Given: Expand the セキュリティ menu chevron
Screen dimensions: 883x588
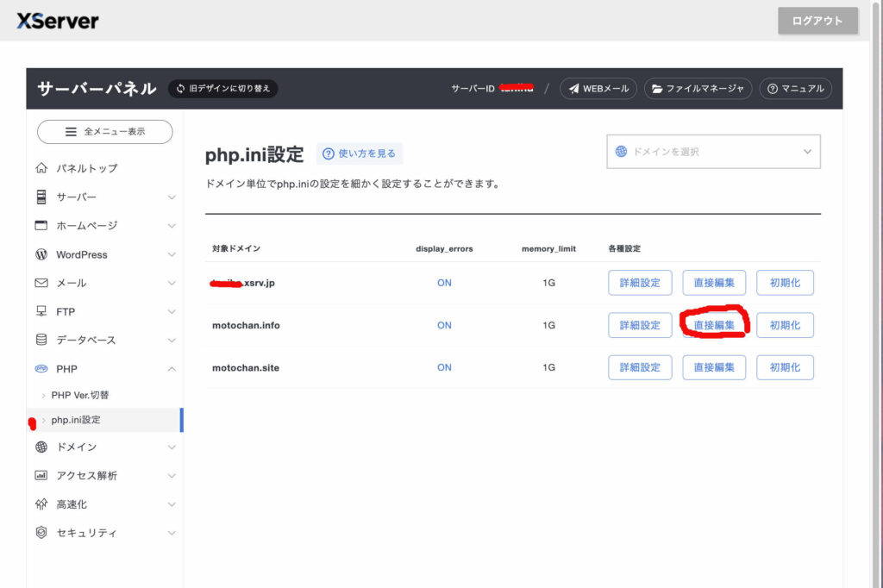Looking at the screenshot, I should point(172,533).
